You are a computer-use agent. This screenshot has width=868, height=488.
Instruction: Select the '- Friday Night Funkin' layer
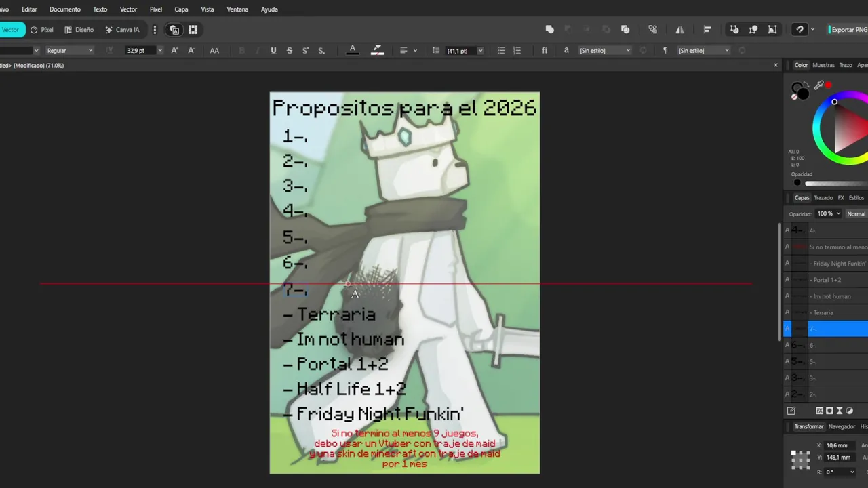[826, 264]
